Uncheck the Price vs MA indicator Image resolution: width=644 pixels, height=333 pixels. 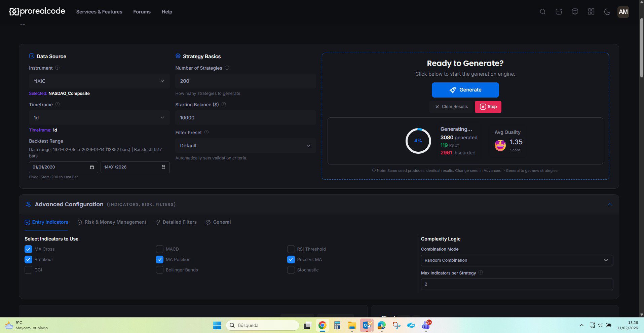pos(291,259)
